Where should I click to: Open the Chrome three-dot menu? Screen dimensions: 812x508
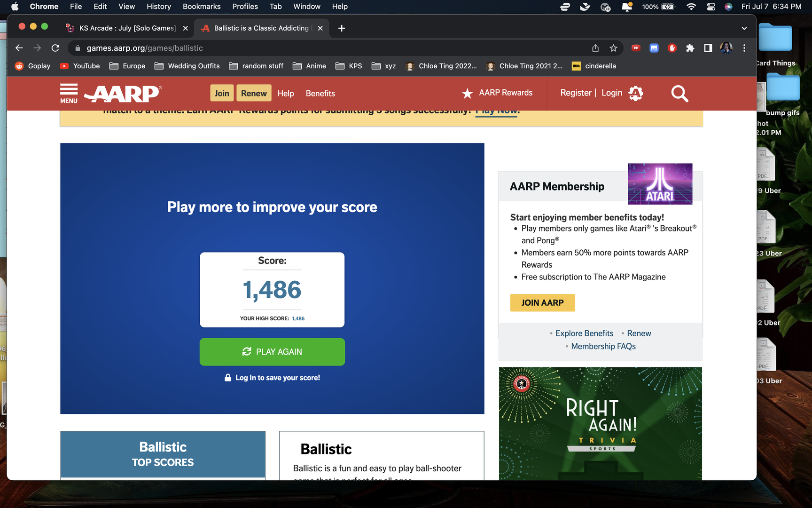[744, 48]
